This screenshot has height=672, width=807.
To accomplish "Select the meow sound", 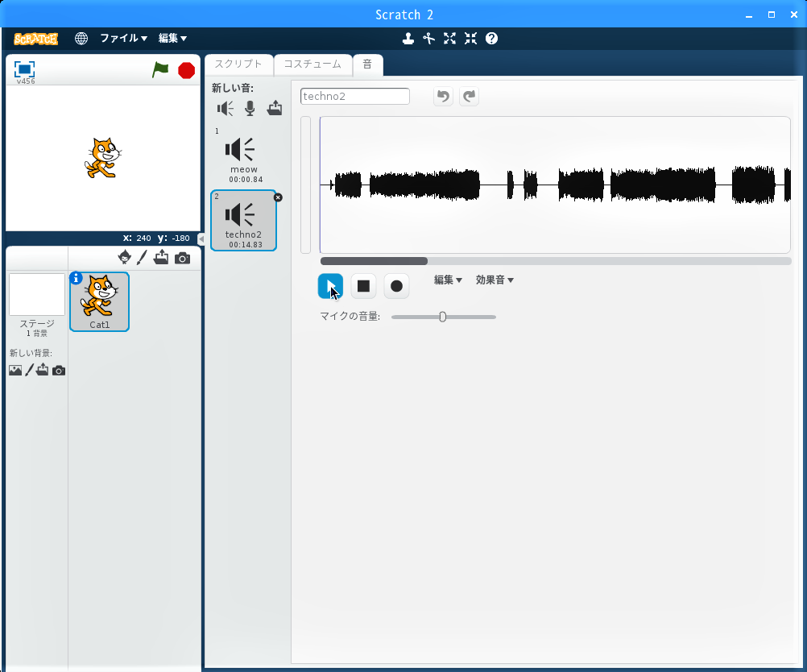I will click(244, 157).
